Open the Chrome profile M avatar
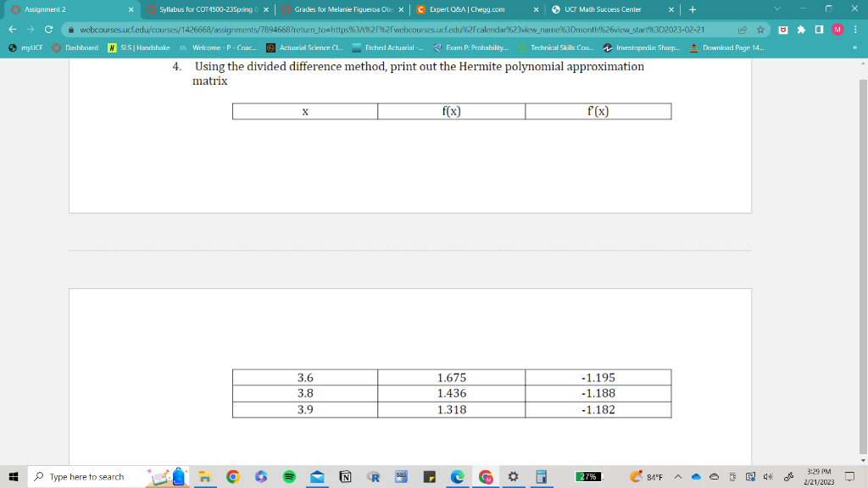 (x=837, y=30)
